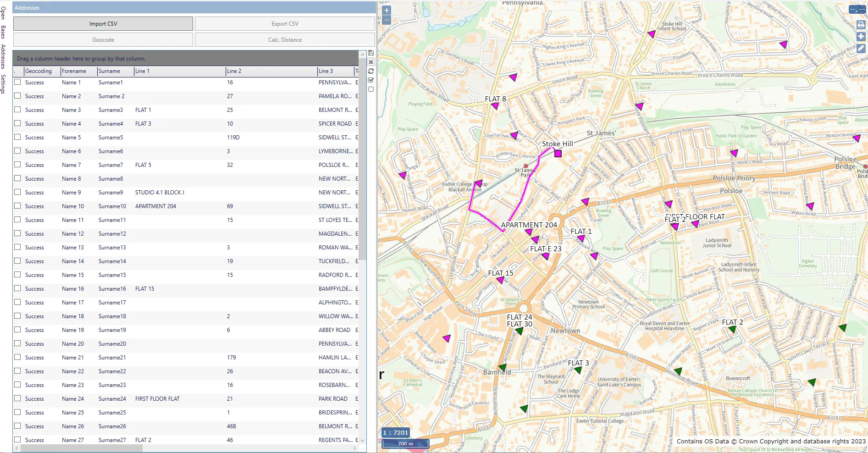Viewport: 868px width, 453px height.
Task: Open the Bases side tab
Action: click(x=3, y=32)
